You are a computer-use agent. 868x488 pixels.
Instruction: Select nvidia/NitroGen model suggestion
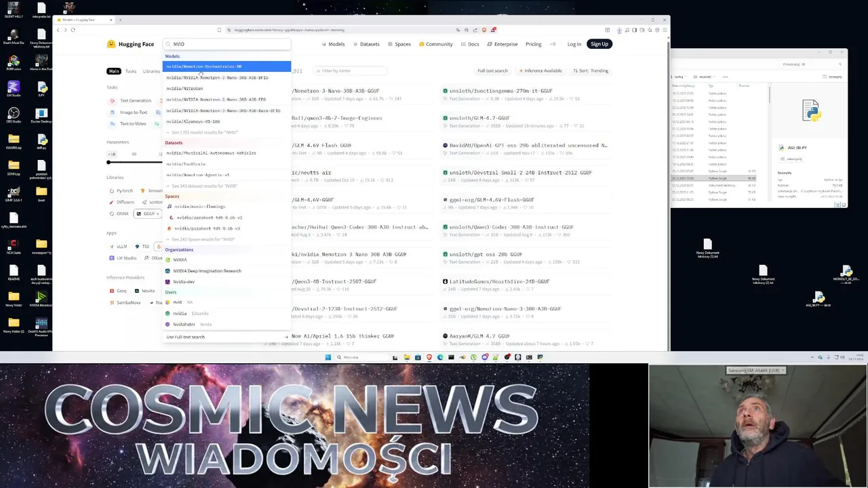click(x=226, y=88)
